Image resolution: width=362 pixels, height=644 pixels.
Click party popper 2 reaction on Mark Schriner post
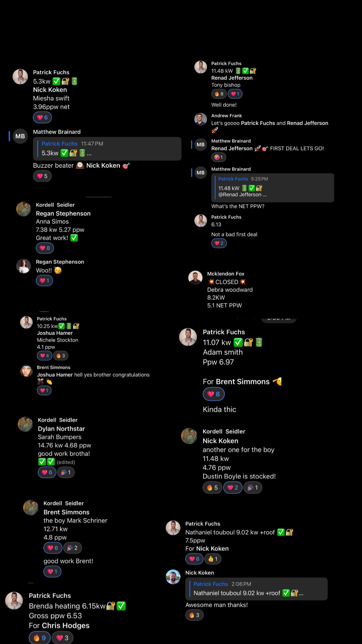72,548
